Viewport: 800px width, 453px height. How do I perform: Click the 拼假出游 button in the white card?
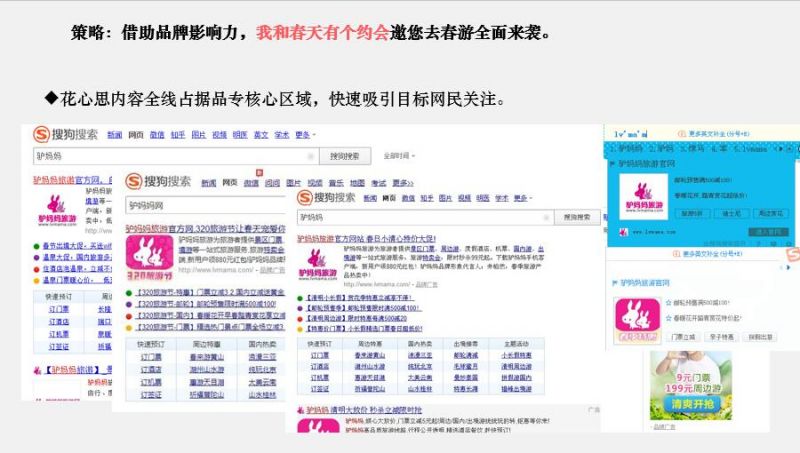[760, 337]
